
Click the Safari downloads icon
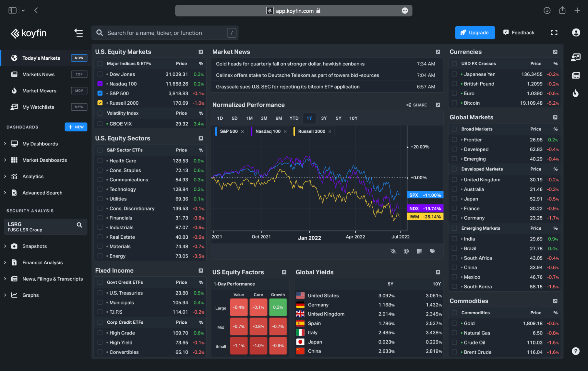(547, 11)
